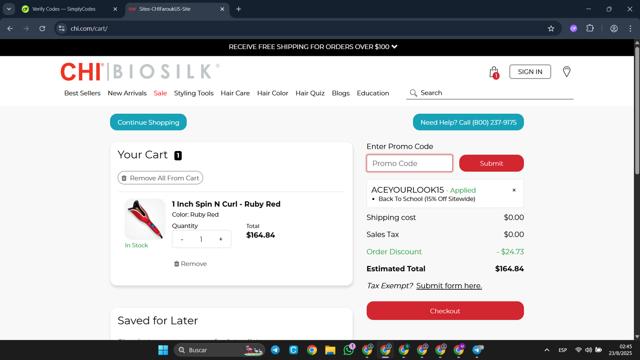
Task: Open the Hair Care menu
Action: [x=235, y=93]
